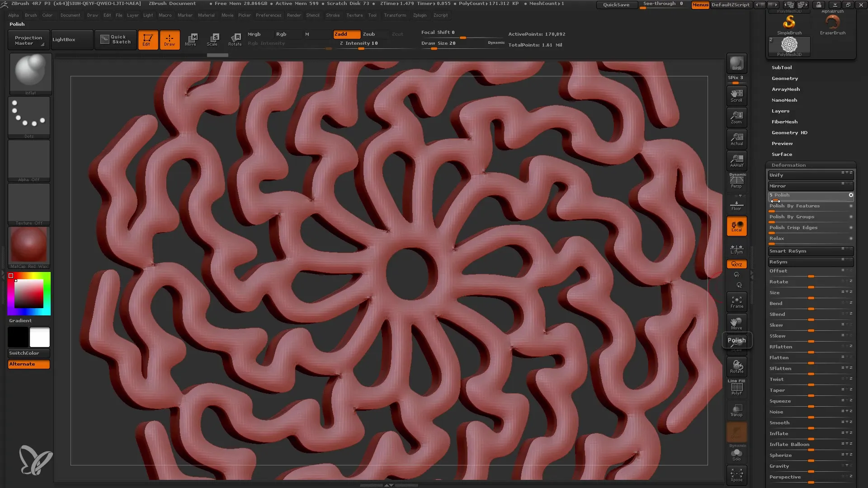This screenshot has width=868, height=488.
Task: Click the Draw mode button
Action: point(170,39)
